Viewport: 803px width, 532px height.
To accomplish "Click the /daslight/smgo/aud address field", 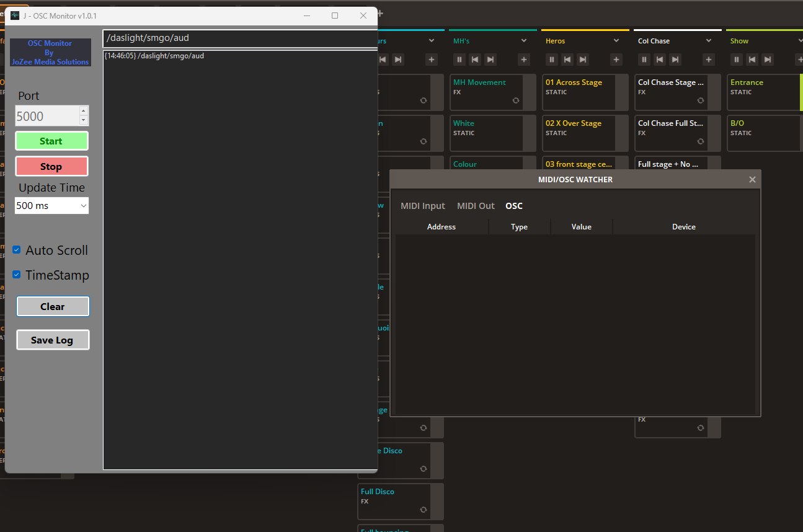I will coord(241,38).
